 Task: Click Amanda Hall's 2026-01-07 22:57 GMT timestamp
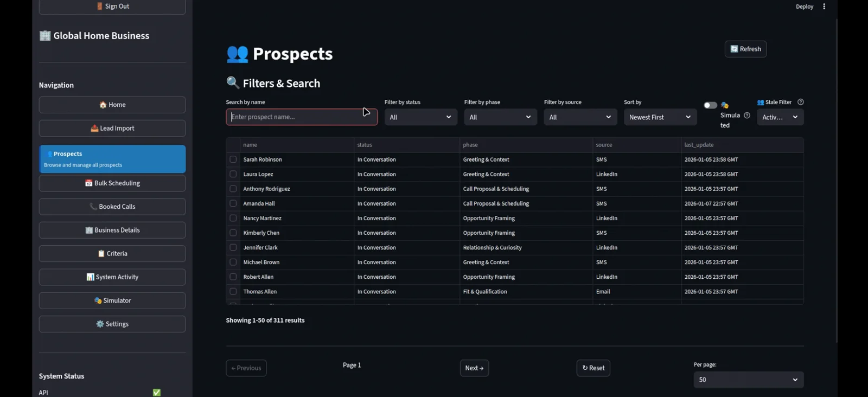(x=743, y=203)
